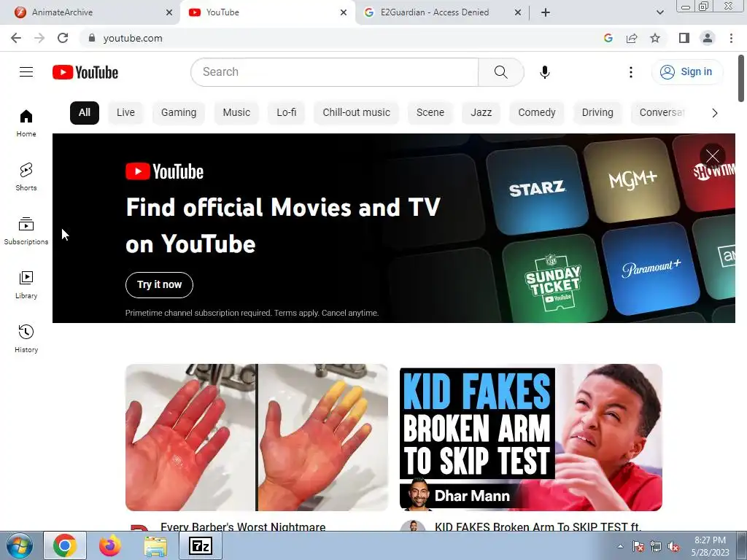Open Library from sidebar
This screenshot has width=747, height=560.
(26, 285)
